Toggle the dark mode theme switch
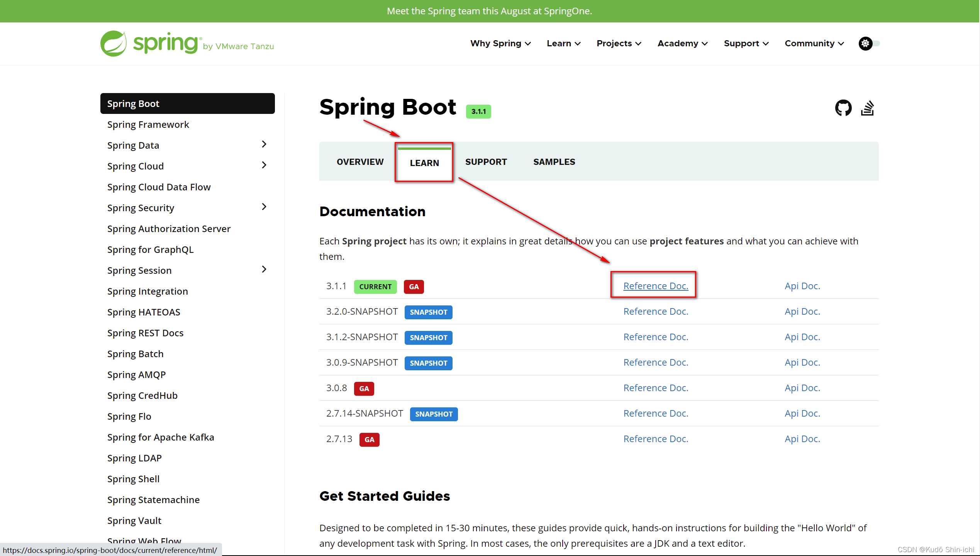Image resolution: width=980 pixels, height=556 pixels. click(869, 43)
